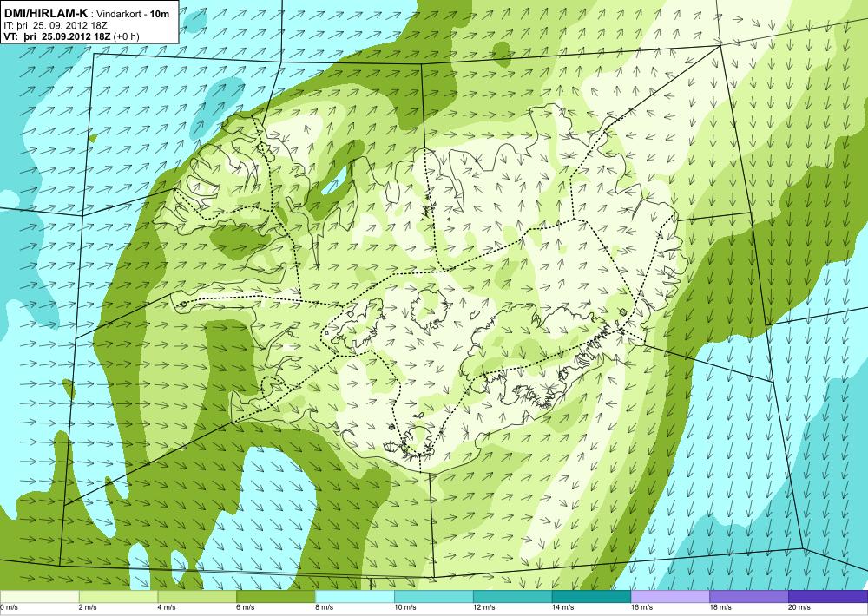Click the legend swatch between 4 and 6 m/s
868x616 pixels.
coord(197,597)
